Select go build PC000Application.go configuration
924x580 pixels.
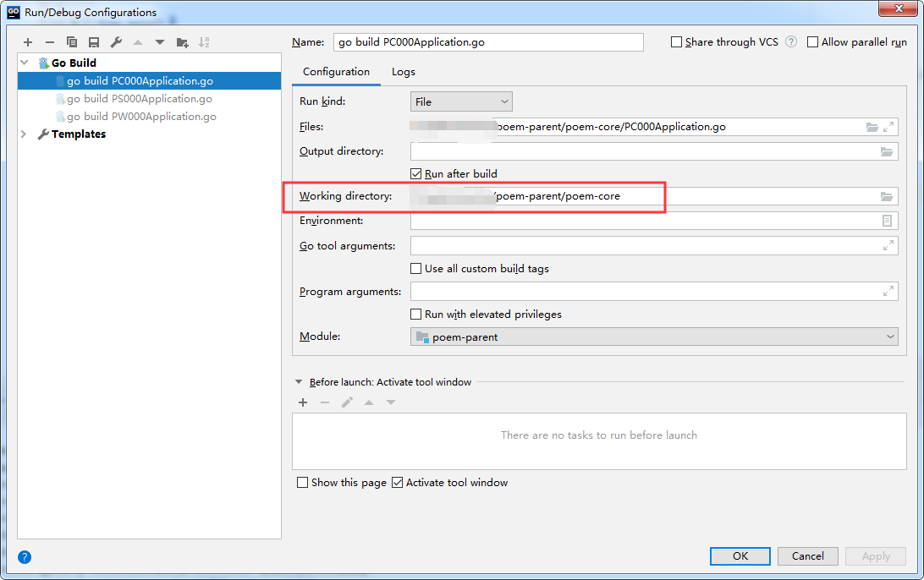(149, 80)
